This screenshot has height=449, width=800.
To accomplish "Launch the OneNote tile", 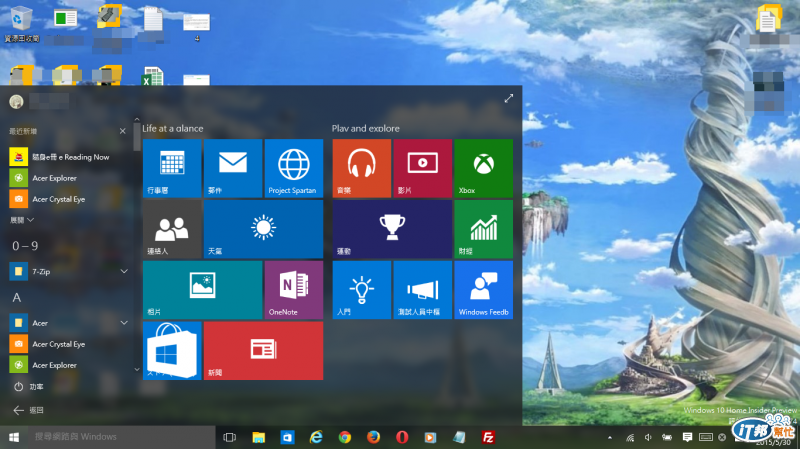I will coord(293,290).
